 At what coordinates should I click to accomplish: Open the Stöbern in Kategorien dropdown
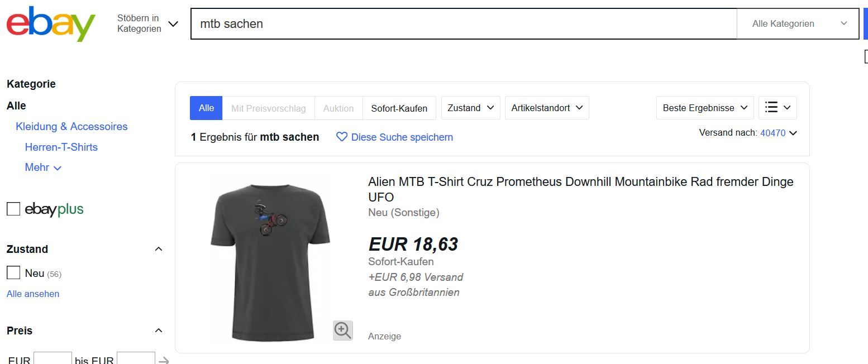[147, 23]
